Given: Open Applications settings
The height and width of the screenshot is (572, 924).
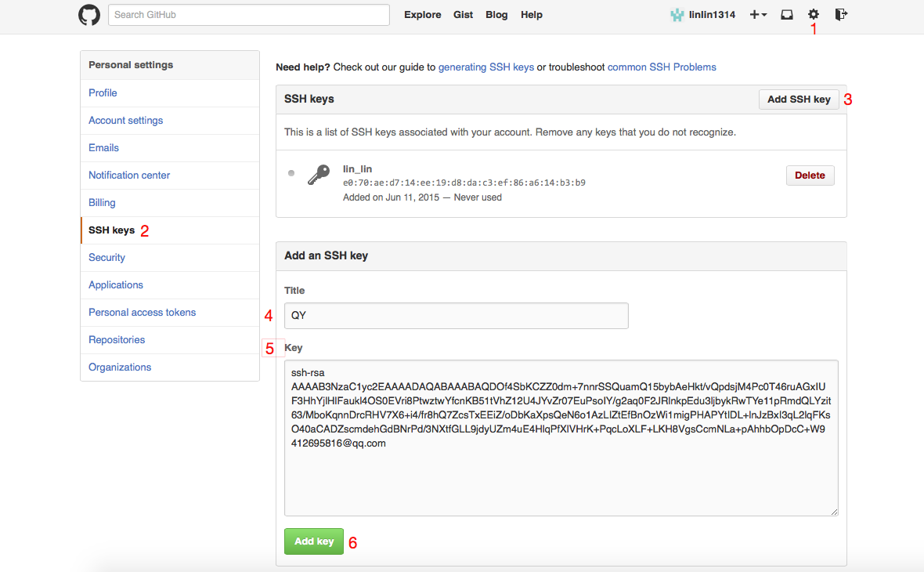Looking at the screenshot, I should pos(170,284).
